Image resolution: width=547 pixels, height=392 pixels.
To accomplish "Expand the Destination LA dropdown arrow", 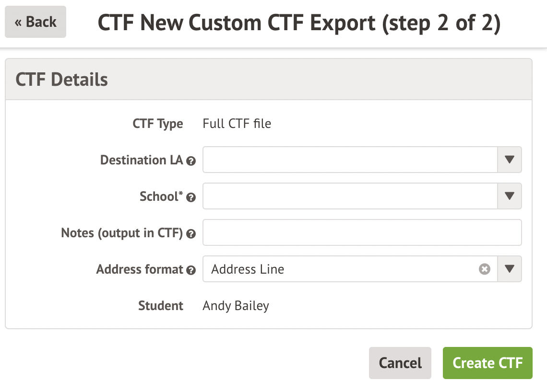I will pyautogui.click(x=510, y=160).
